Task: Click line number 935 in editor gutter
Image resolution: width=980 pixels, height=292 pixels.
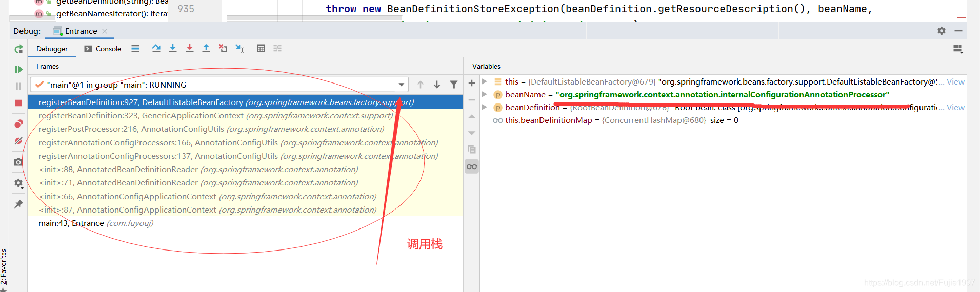Action: [x=186, y=9]
